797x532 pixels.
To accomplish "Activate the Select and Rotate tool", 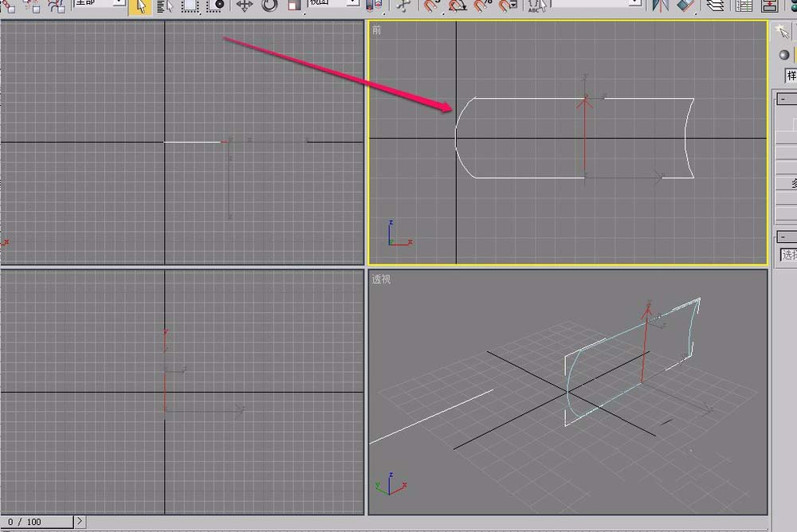I will coord(269,6).
